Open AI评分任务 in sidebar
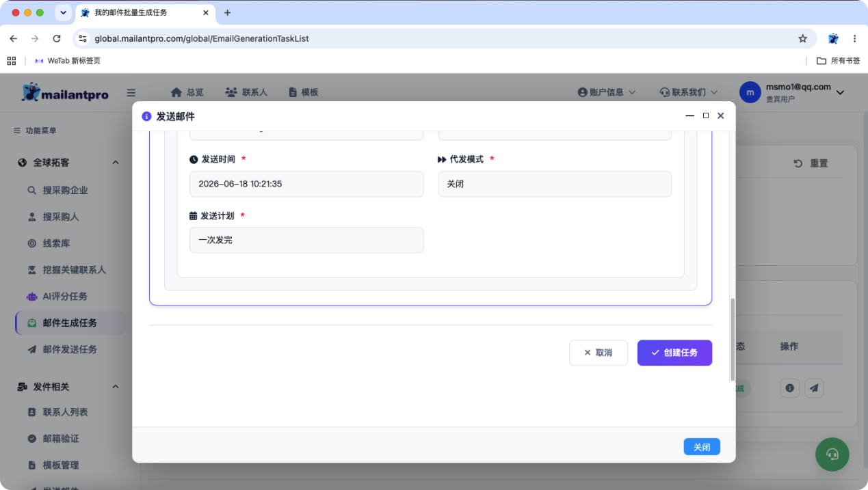Image resolution: width=868 pixels, height=490 pixels. point(65,297)
